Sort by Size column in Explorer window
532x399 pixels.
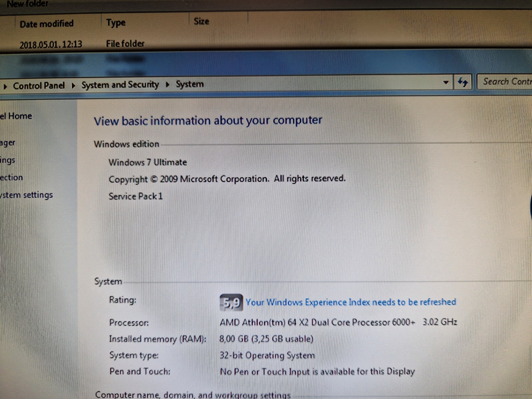(201, 21)
